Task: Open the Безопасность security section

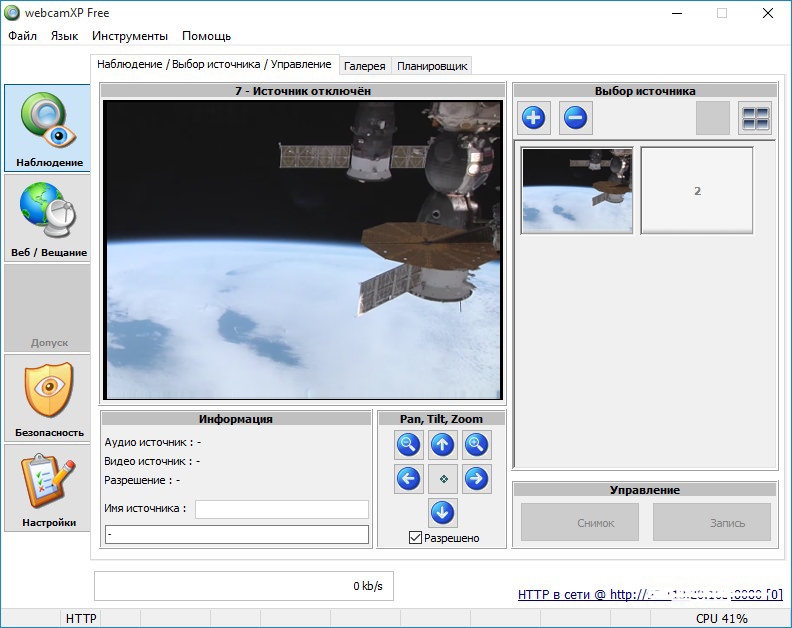Action: click(47, 399)
